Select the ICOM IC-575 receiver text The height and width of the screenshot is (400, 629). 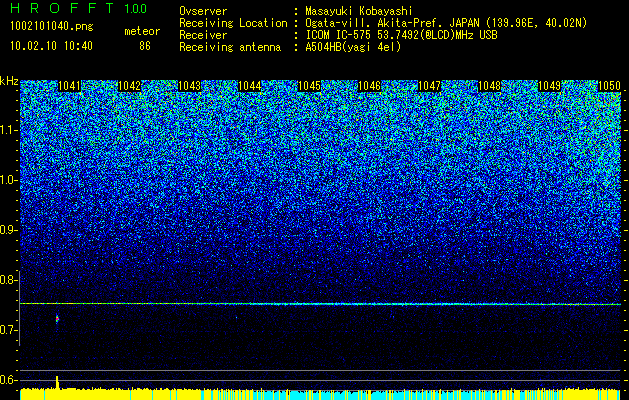[x=401, y=35]
